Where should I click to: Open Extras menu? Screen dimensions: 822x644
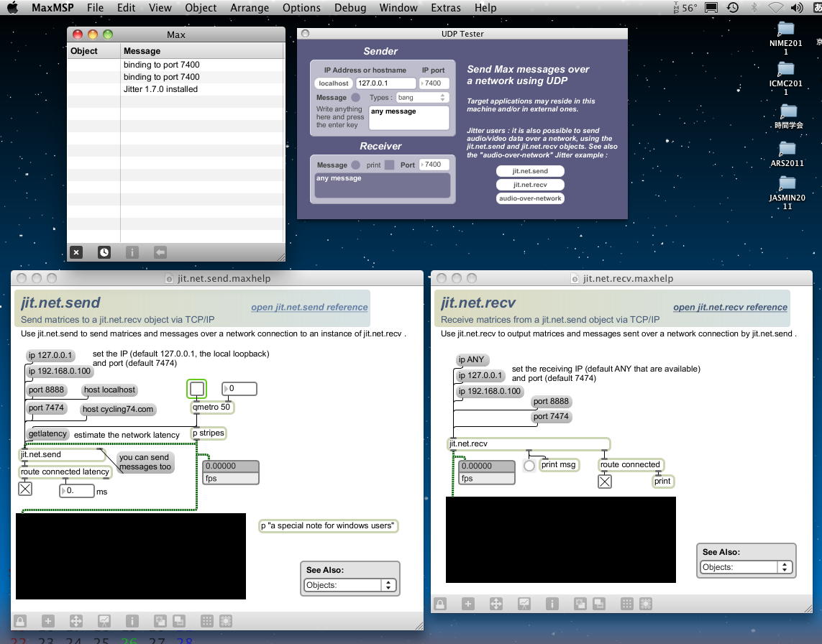point(446,7)
